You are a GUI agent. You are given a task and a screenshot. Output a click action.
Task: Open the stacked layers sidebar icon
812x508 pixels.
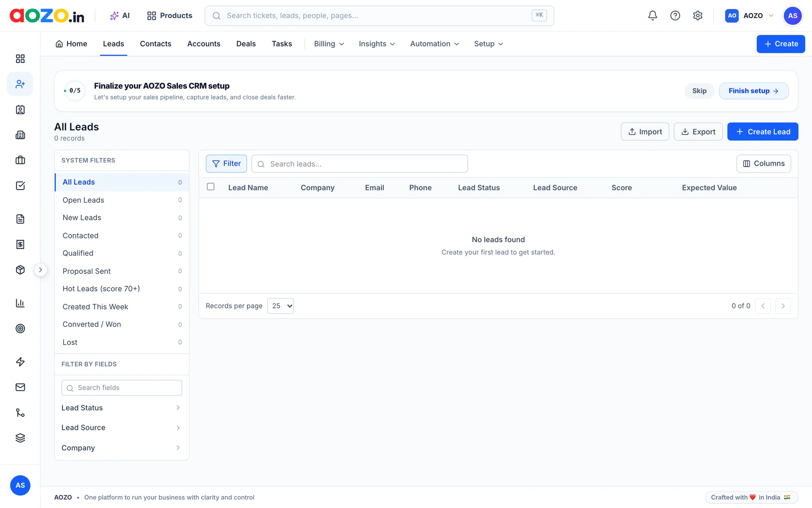click(x=20, y=438)
